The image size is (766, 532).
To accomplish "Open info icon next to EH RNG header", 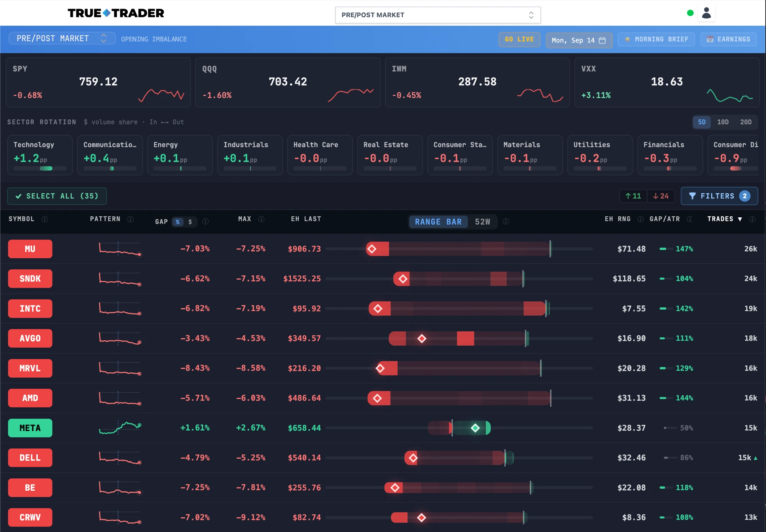I will click(640, 219).
